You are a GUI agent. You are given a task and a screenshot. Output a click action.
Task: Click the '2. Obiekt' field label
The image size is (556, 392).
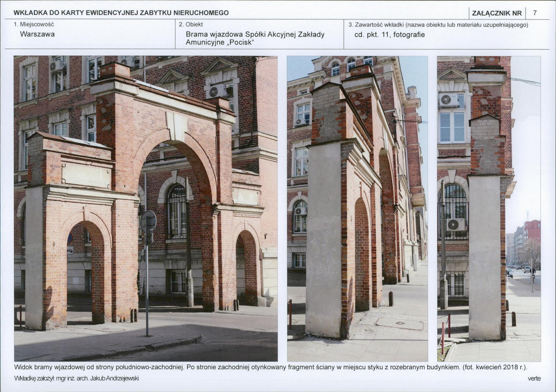point(191,24)
